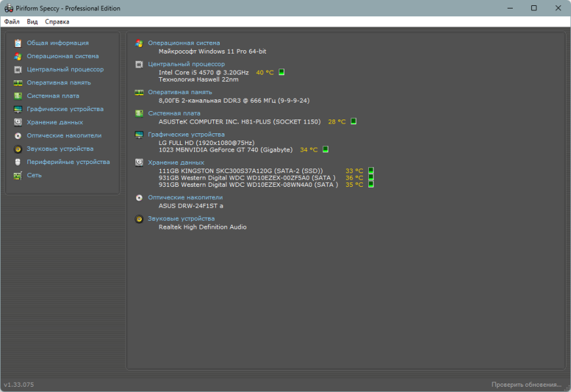The width and height of the screenshot is (571, 392).
Task: Click the Realtek High Definition Audio text
Action: (x=203, y=227)
